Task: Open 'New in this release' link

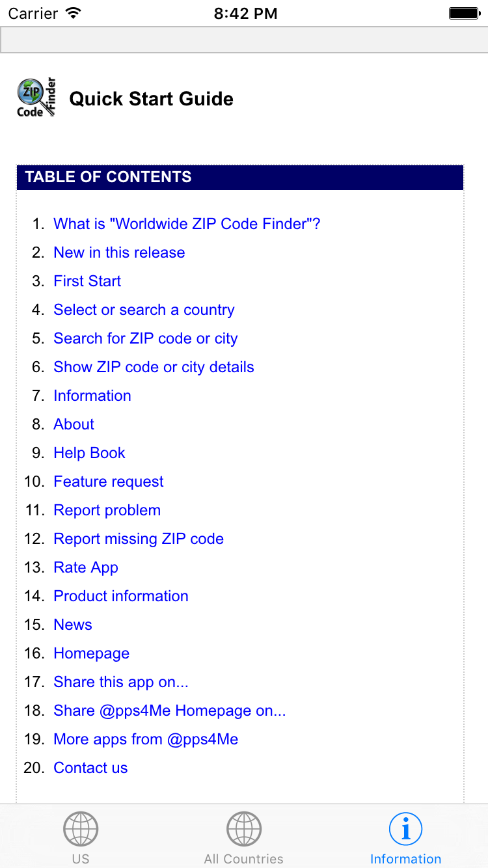Action: [119, 252]
